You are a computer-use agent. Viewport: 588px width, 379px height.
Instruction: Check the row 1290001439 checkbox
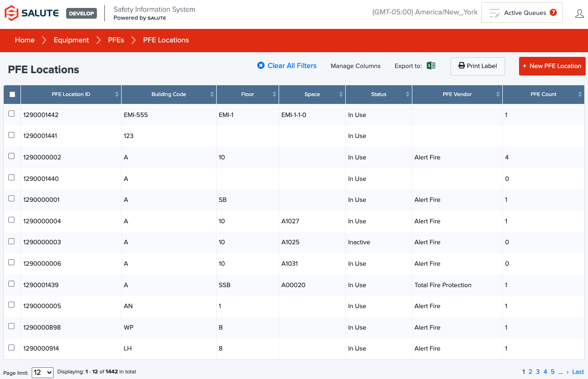(12, 284)
